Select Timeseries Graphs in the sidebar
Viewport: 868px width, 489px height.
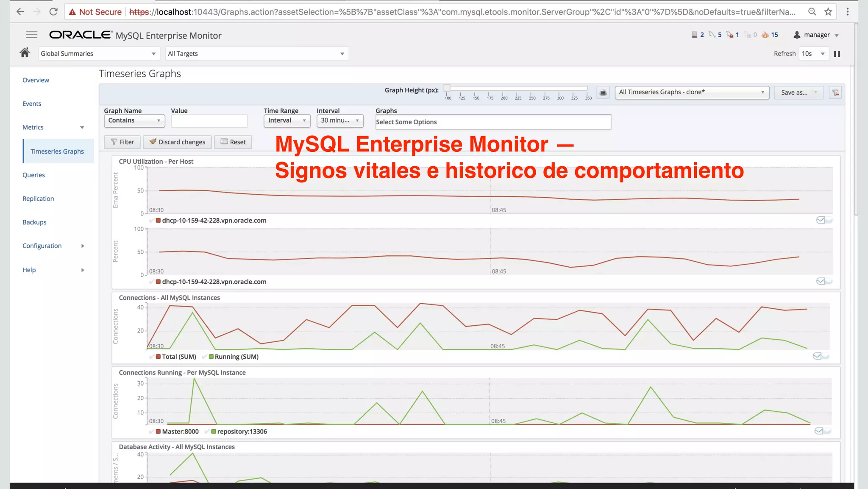pos(57,151)
